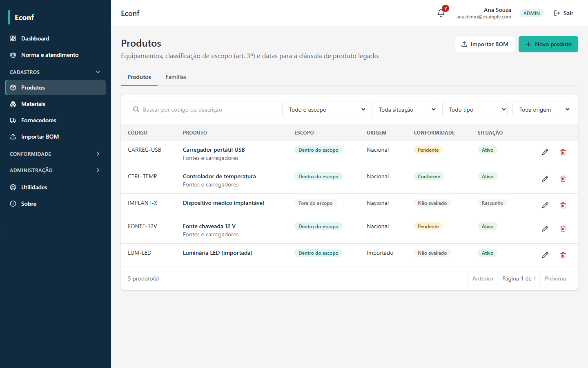The image size is (588, 368).
Task: Open the Toda origem dropdown
Action: tap(542, 109)
